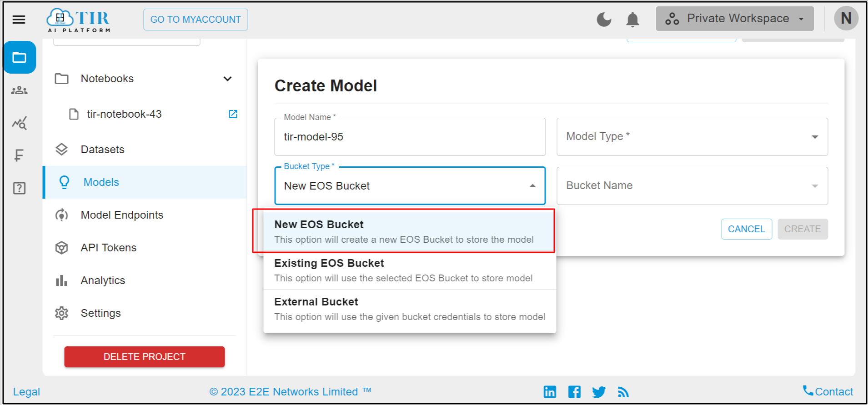Click the CREATE button
This screenshot has height=405, width=868.
tap(803, 229)
